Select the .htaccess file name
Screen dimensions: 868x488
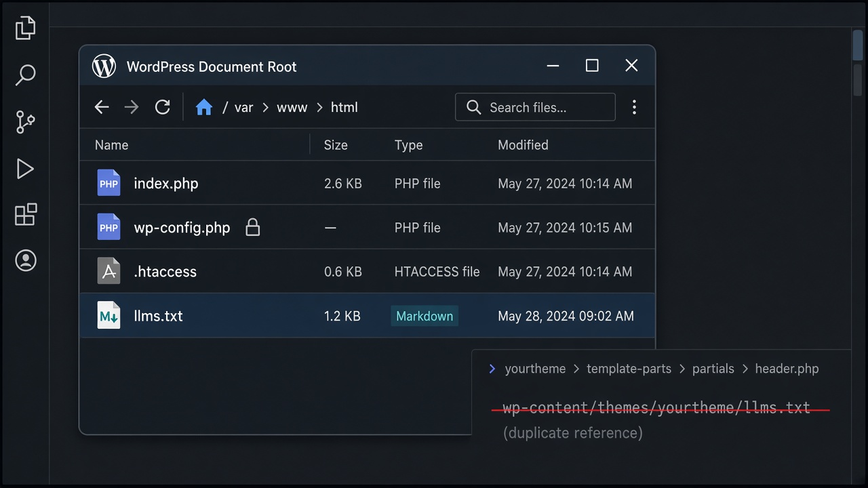[165, 272]
